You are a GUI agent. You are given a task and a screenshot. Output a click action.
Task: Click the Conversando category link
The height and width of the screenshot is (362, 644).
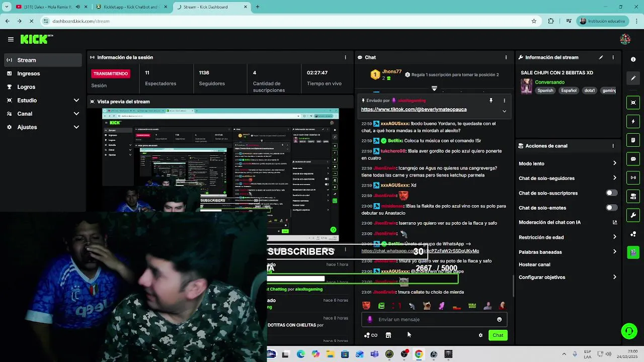pyautogui.click(x=549, y=82)
